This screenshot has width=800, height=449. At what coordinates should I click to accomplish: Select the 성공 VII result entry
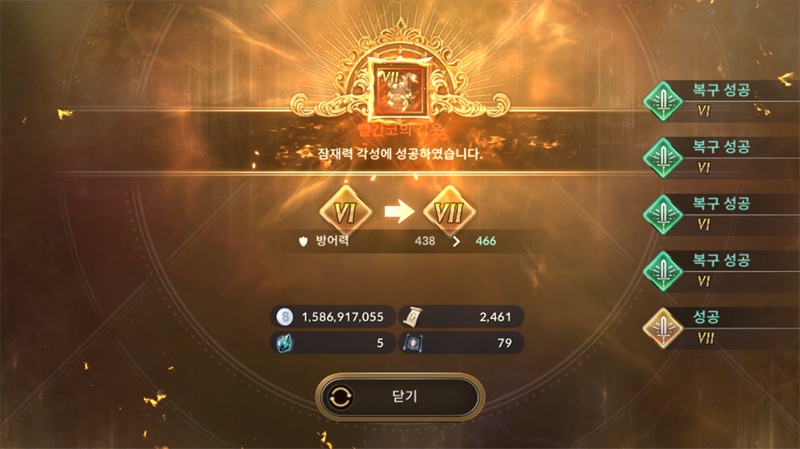(721, 328)
